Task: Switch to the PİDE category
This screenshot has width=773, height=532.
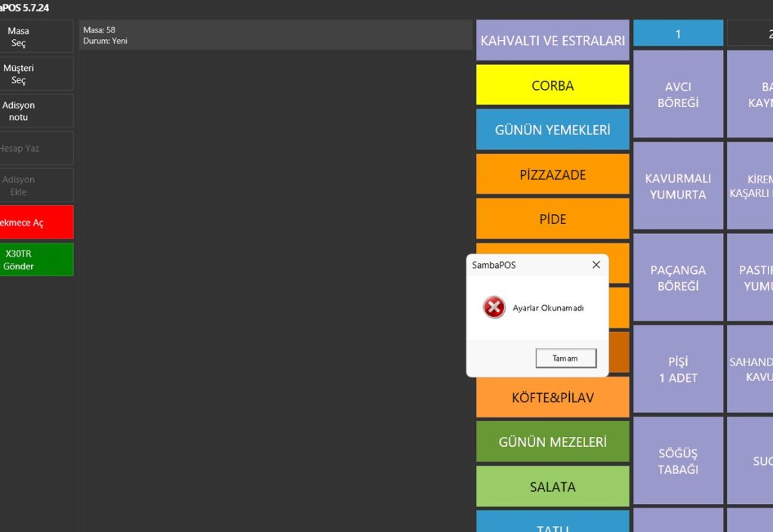Action: pyautogui.click(x=553, y=219)
